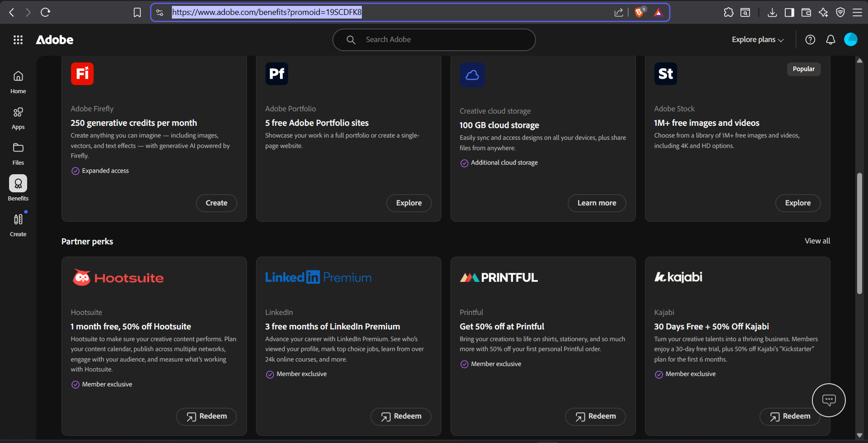The image size is (868, 443).
Task: Click the Kajabi logo
Action: coord(678,277)
